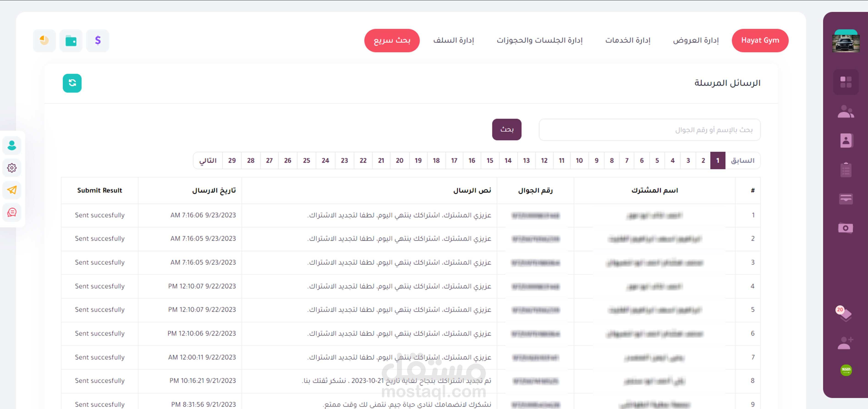Click the members group icon in sidebar

tap(846, 112)
